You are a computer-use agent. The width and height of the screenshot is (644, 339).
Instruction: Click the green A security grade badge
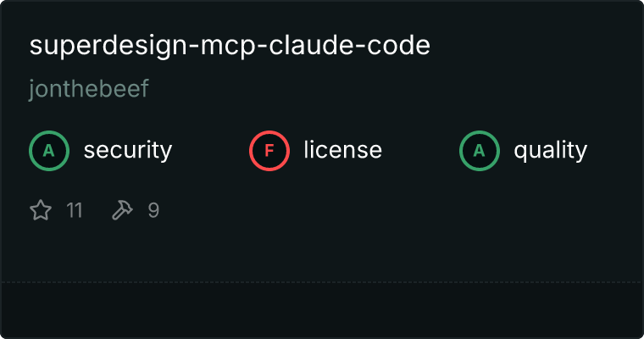49,151
